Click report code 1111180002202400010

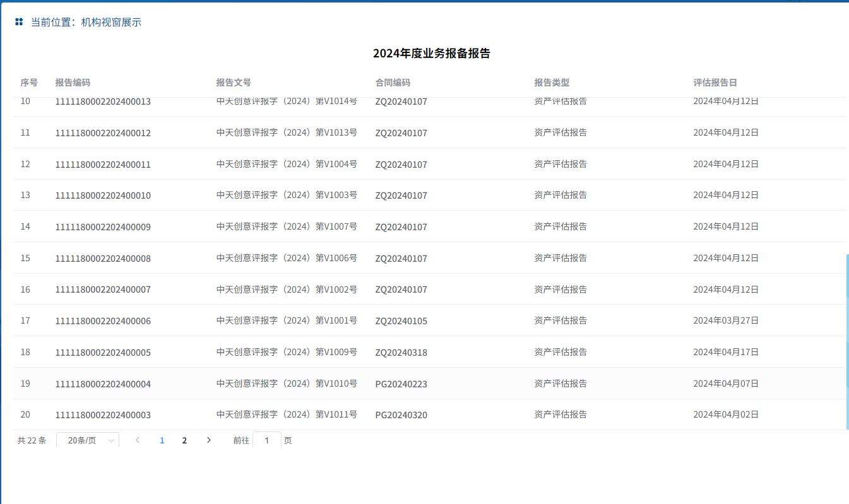tap(103, 196)
